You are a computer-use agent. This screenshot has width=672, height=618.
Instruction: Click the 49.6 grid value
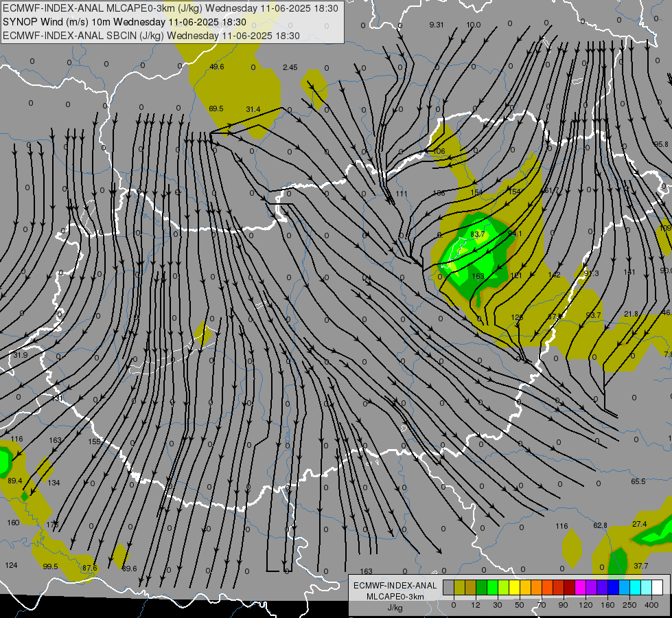pos(217,67)
